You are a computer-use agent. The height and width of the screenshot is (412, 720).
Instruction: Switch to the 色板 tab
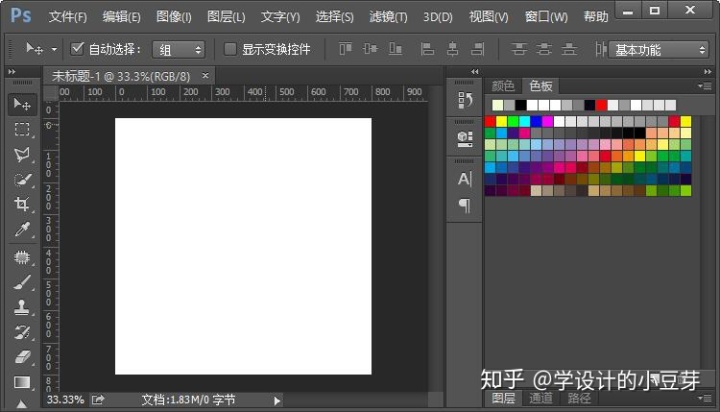(x=540, y=86)
